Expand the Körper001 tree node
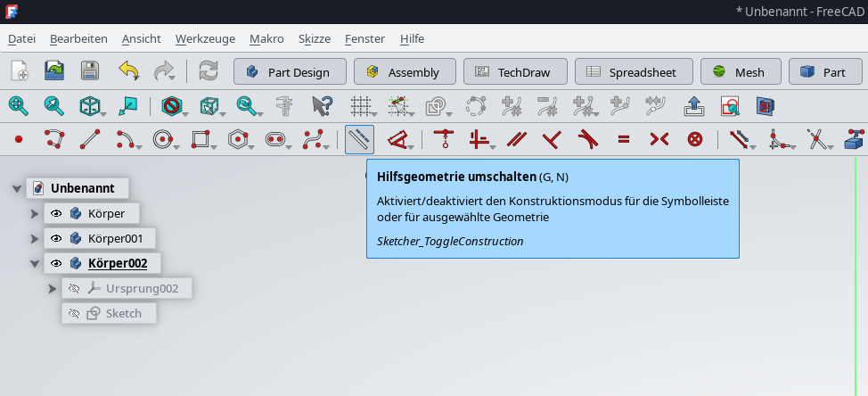868x396 pixels. [x=35, y=239]
